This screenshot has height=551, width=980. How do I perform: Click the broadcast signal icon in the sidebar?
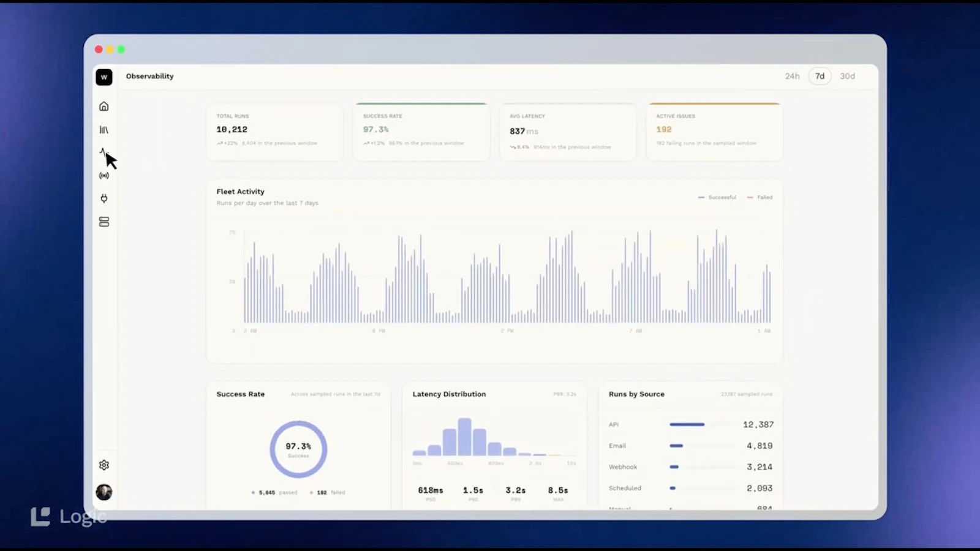pyautogui.click(x=104, y=176)
